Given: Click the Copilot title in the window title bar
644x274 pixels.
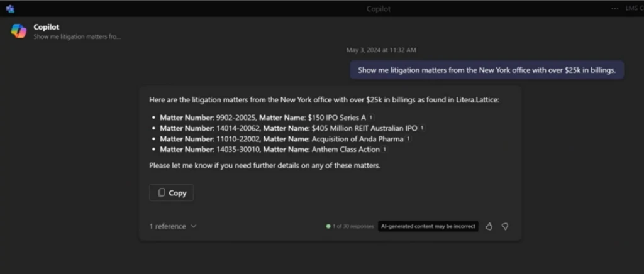Looking at the screenshot, I should pyautogui.click(x=378, y=9).
